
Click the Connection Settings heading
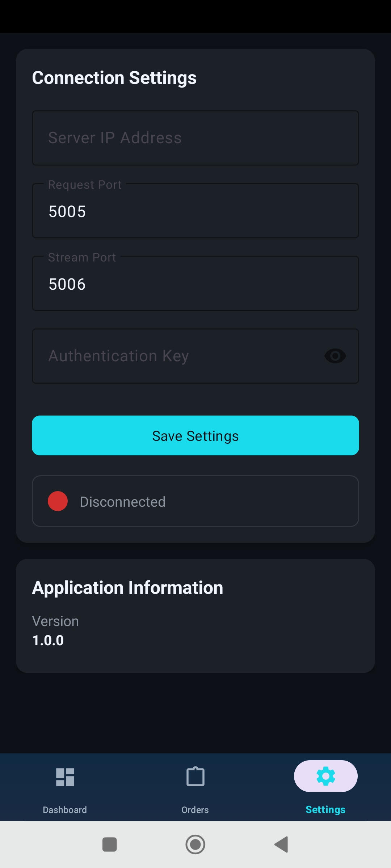[x=114, y=78]
